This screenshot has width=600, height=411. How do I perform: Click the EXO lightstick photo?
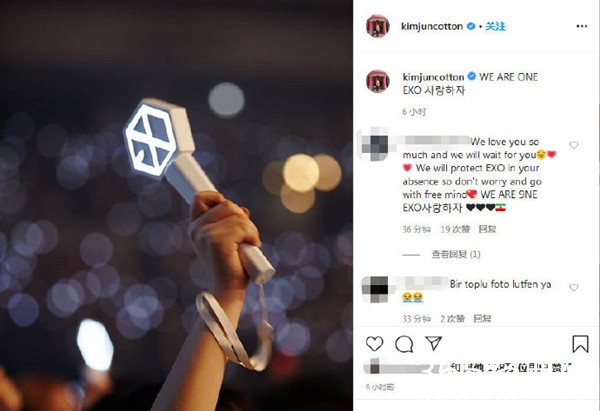pos(176,206)
